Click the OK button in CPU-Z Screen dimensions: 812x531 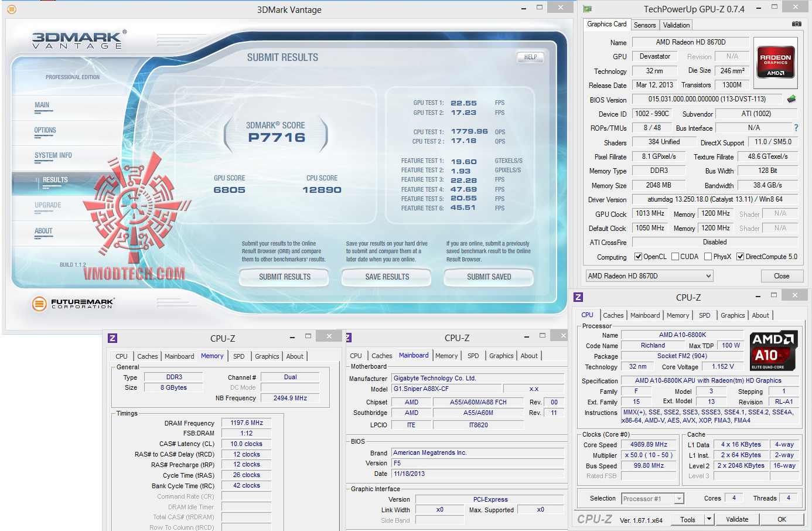[x=782, y=519]
